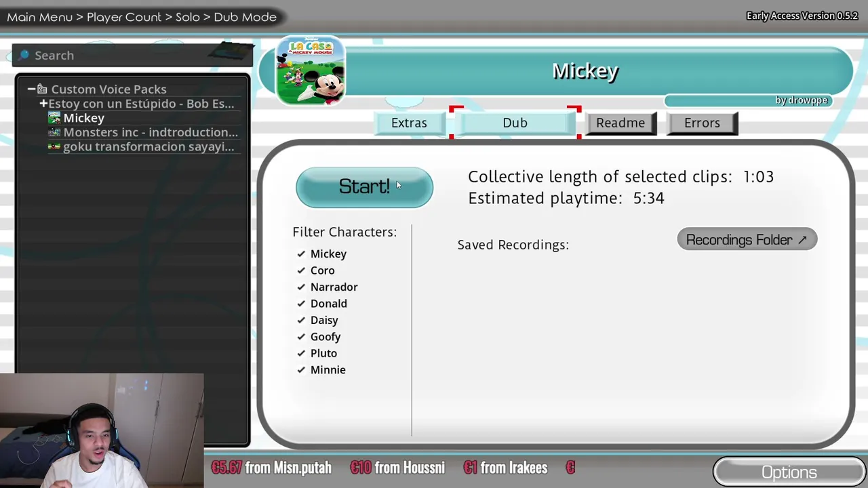868x488 pixels.
Task: Expand the Estoy con un Estúpido folder
Action: tap(43, 104)
